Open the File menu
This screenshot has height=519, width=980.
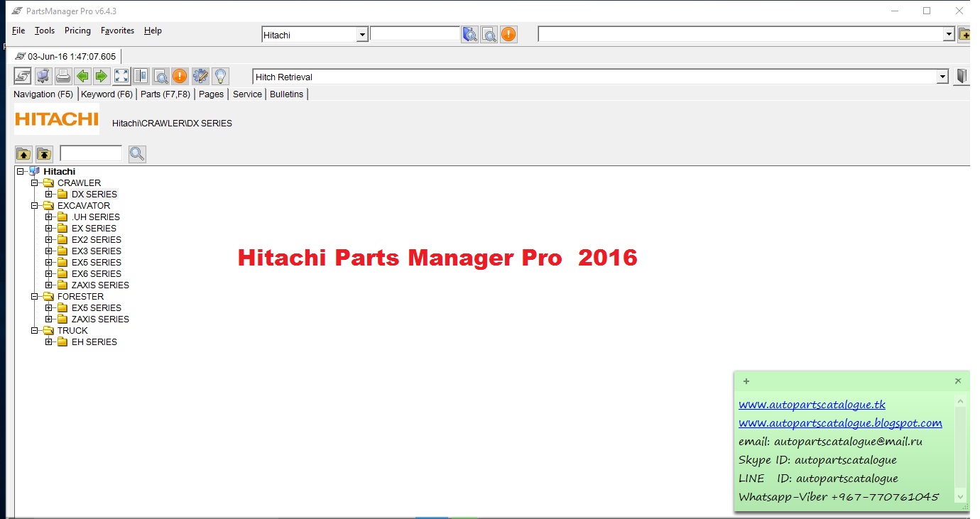pyautogui.click(x=18, y=31)
